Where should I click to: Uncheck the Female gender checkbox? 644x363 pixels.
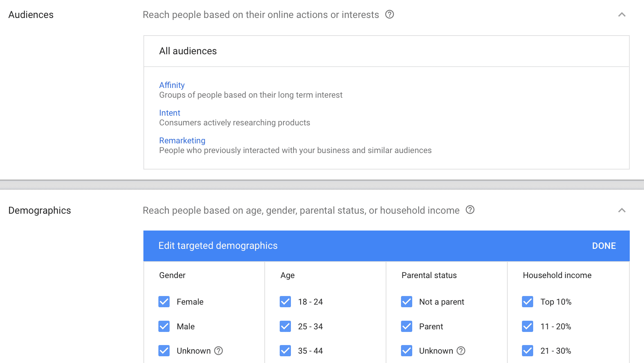click(164, 302)
